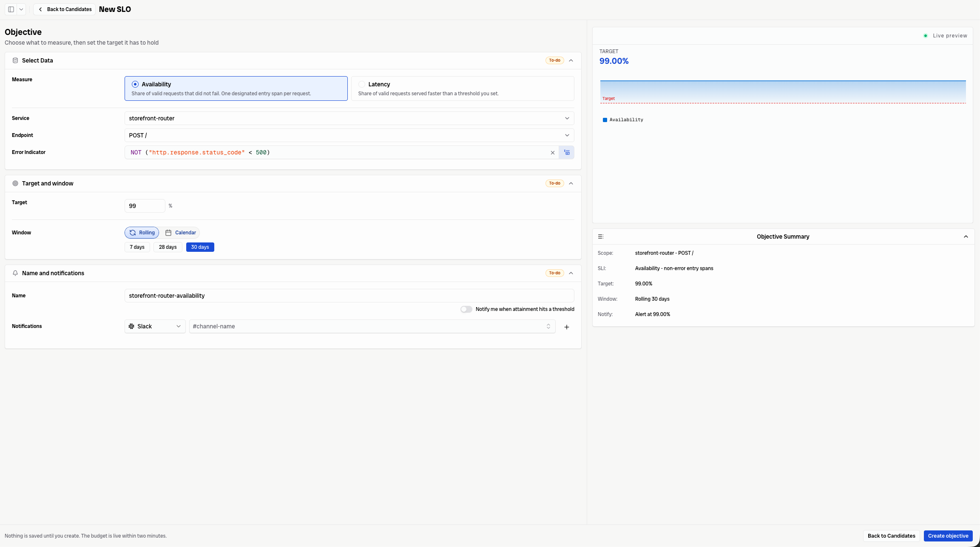Viewport: 980px width, 547px height.
Task: Click the Availability legend swatch
Action: 605,120
